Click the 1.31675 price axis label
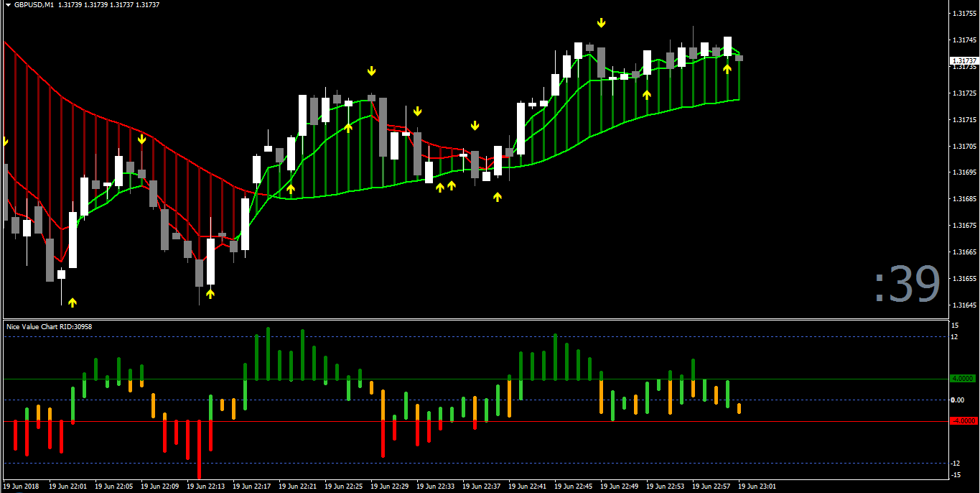 pyautogui.click(x=964, y=226)
